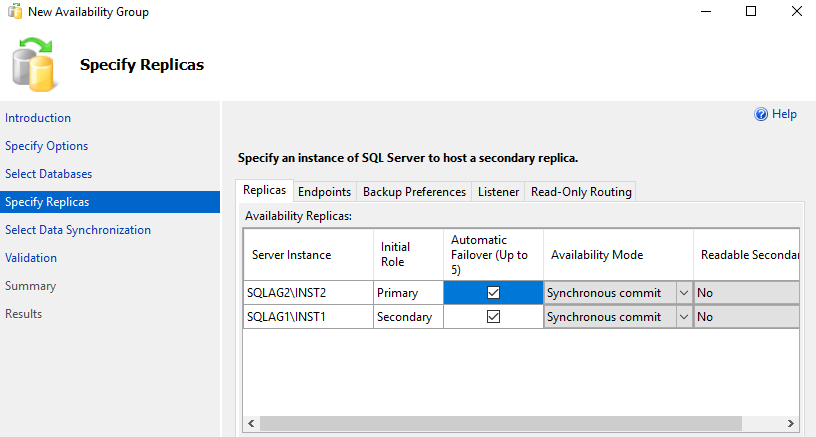
Task: Toggle Automatic Failover for SQLAG2\INST2
Action: 493,293
